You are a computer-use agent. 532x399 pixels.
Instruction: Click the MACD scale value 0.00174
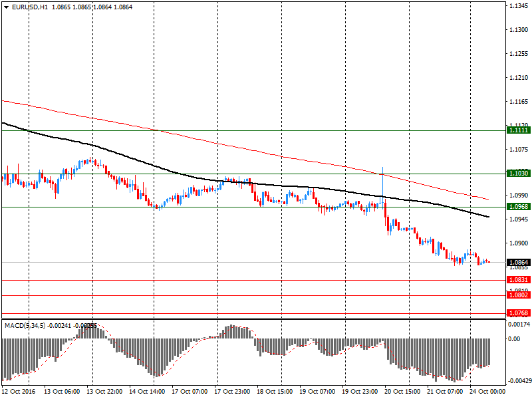(x=519, y=325)
